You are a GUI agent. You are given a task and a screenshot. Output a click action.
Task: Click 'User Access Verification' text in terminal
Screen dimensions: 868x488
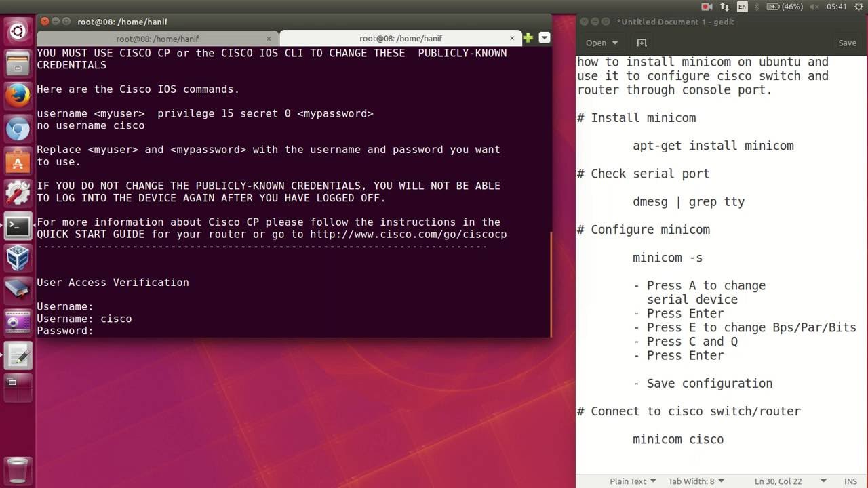coord(113,283)
